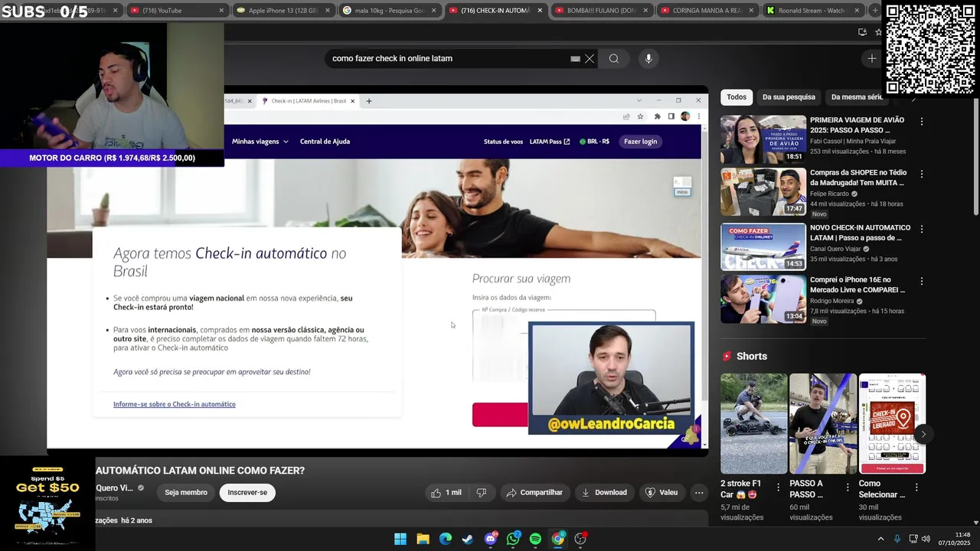Show hidden system tray icons chevron
980x551 pixels.
[x=880, y=539]
